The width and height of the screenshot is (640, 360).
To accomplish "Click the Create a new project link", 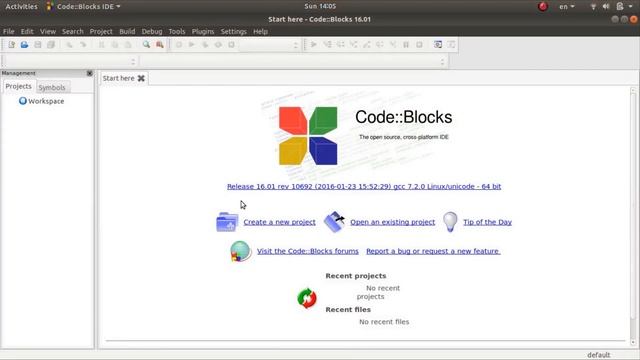I will click(279, 222).
